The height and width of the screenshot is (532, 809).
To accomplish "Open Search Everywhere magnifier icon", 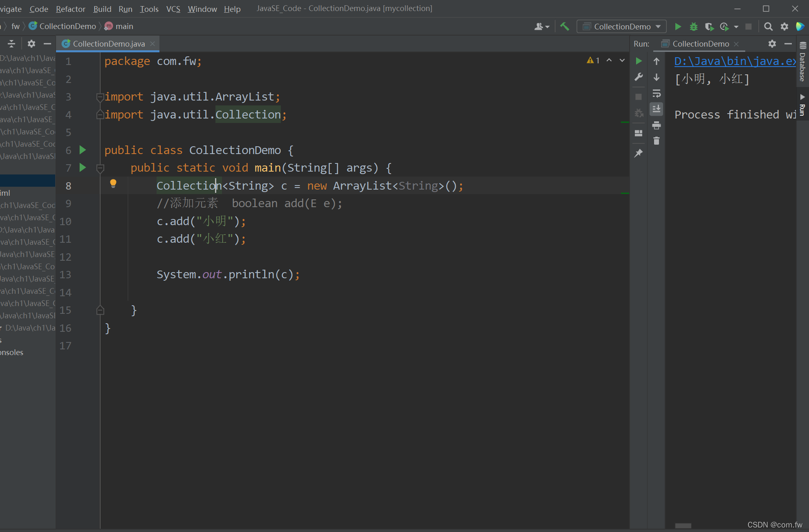I will click(768, 27).
